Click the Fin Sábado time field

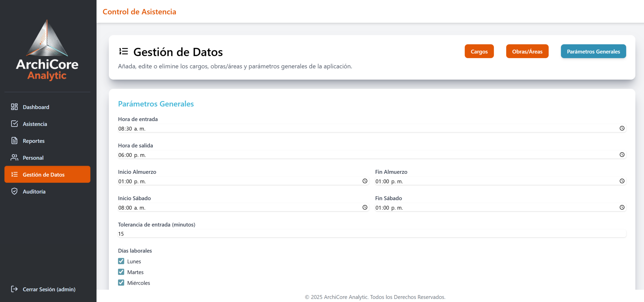[500, 208]
